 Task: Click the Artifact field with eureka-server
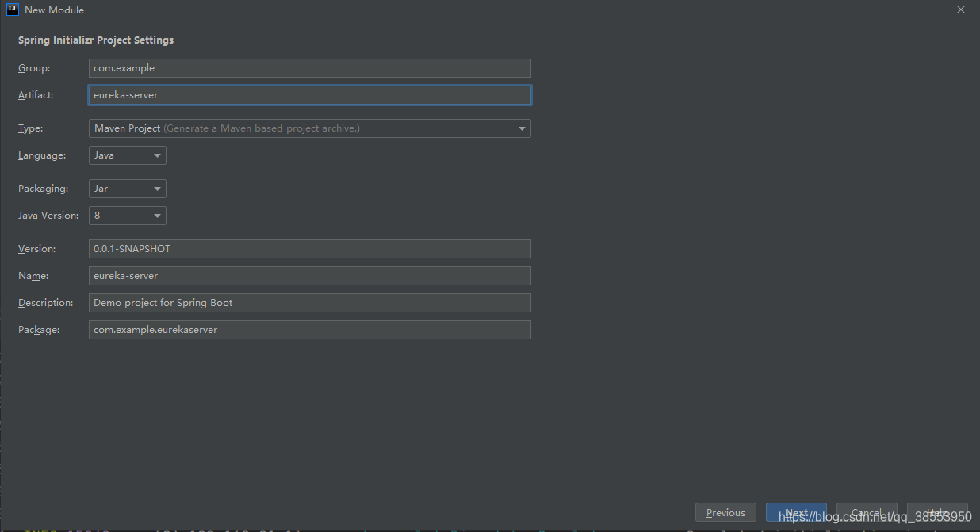click(x=310, y=95)
